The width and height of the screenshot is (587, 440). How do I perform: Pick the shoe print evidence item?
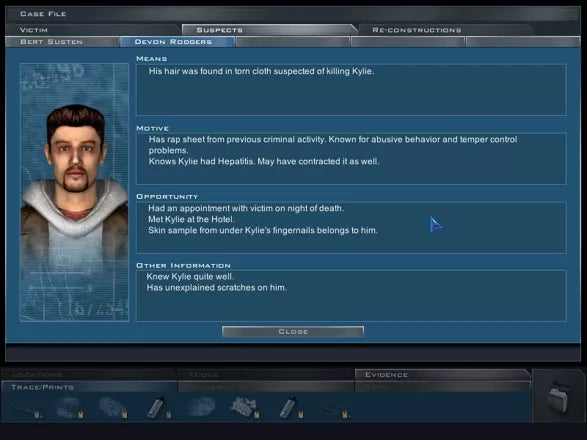point(70,407)
